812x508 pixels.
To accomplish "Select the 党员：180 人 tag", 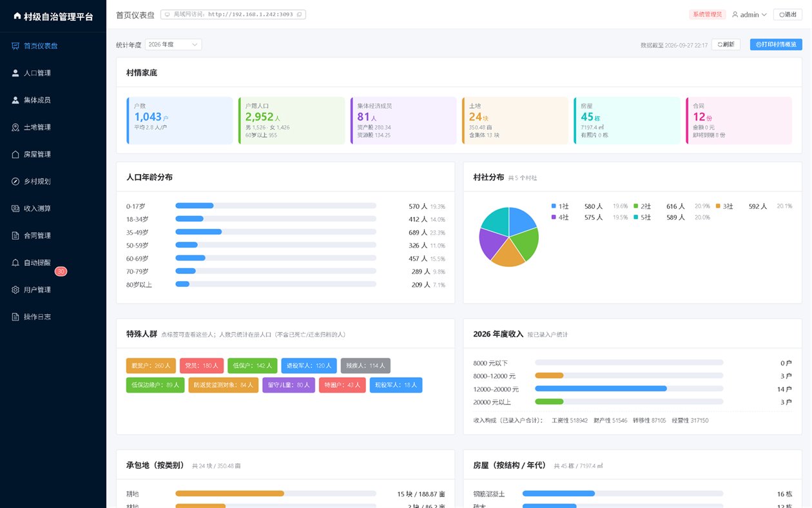I will [202, 366].
